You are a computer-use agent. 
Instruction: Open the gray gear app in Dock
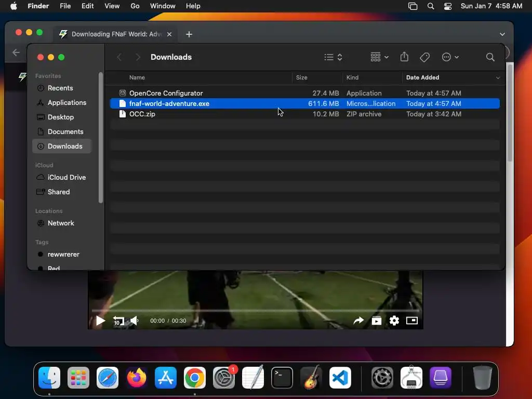click(382, 378)
